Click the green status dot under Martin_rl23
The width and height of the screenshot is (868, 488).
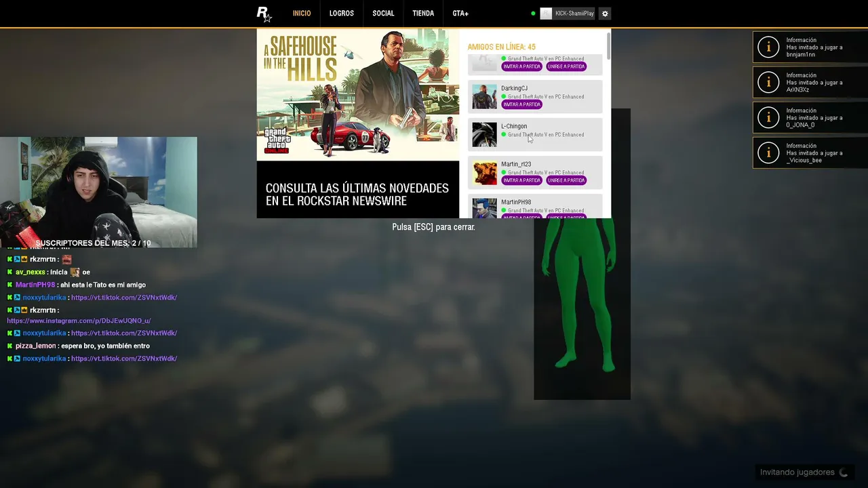click(504, 173)
